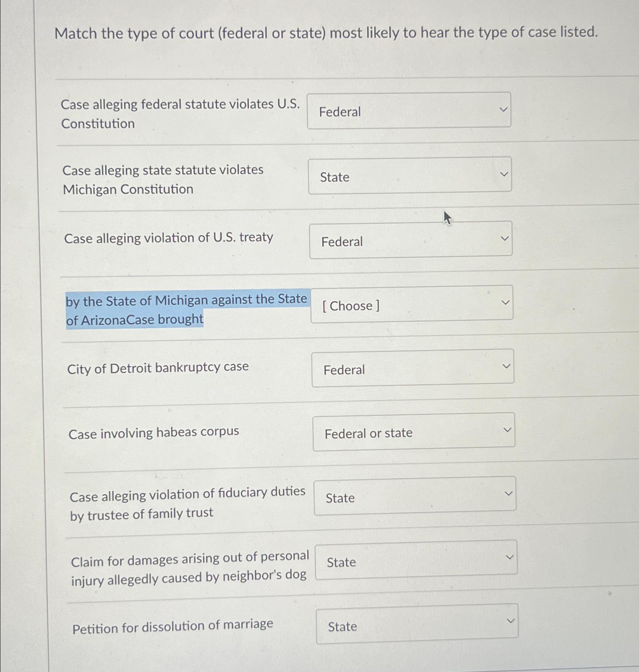Open the State dropdown for fiduciary duties case
Image resolution: width=639 pixels, height=672 pixels.
point(414,497)
